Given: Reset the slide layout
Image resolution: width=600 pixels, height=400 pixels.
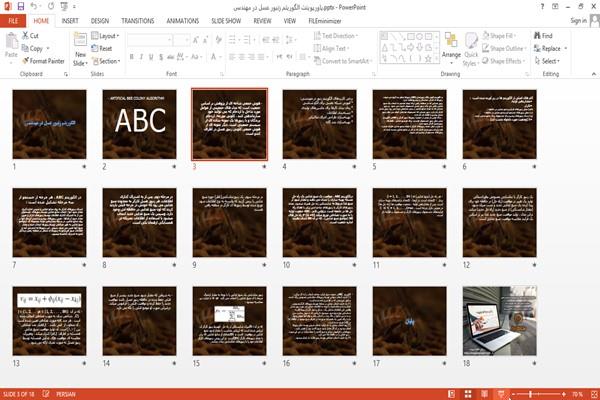Looking at the screenshot, I should (x=101, y=48).
